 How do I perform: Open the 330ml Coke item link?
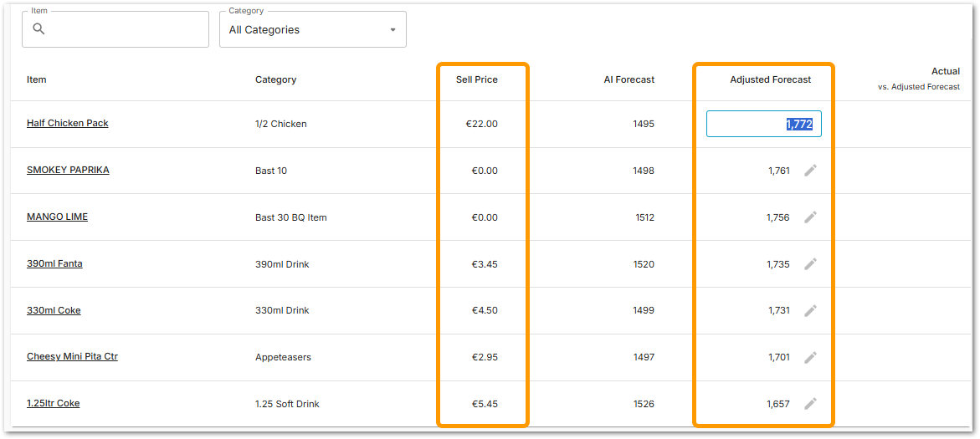[54, 310]
